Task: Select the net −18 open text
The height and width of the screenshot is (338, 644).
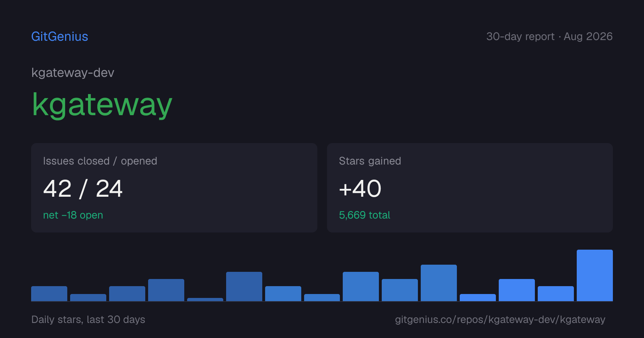Action: [x=73, y=215]
